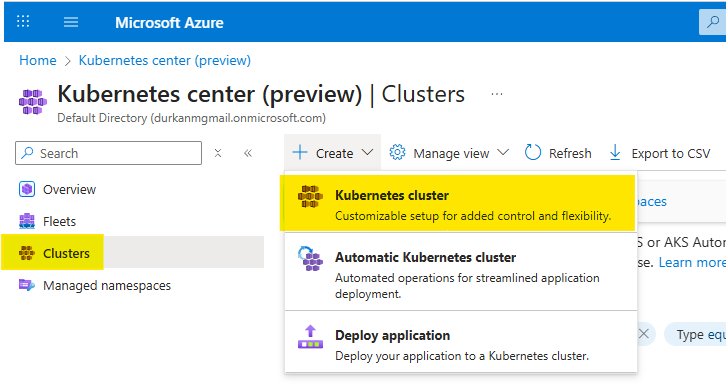Click the Refresh circular arrow icon
Viewport: 726px width, 386px height.
532,152
